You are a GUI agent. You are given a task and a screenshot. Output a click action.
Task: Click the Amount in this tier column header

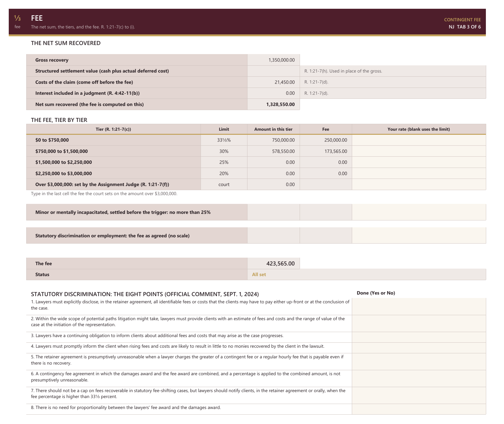coord(273,129)
